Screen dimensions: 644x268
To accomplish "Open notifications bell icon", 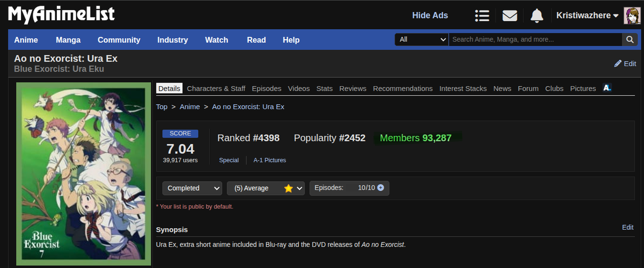I will (x=537, y=16).
